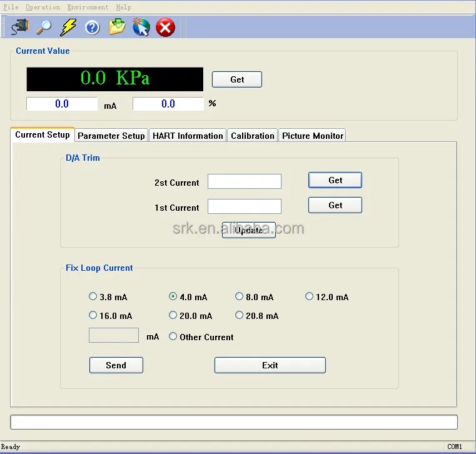Open help with question mark icon
This screenshot has width=476, height=454.
point(93,28)
